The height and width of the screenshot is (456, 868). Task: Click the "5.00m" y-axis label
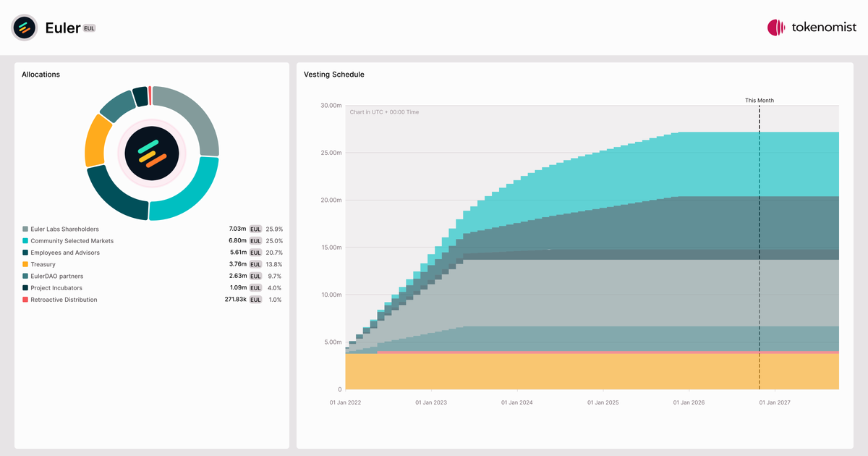pyautogui.click(x=332, y=342)
